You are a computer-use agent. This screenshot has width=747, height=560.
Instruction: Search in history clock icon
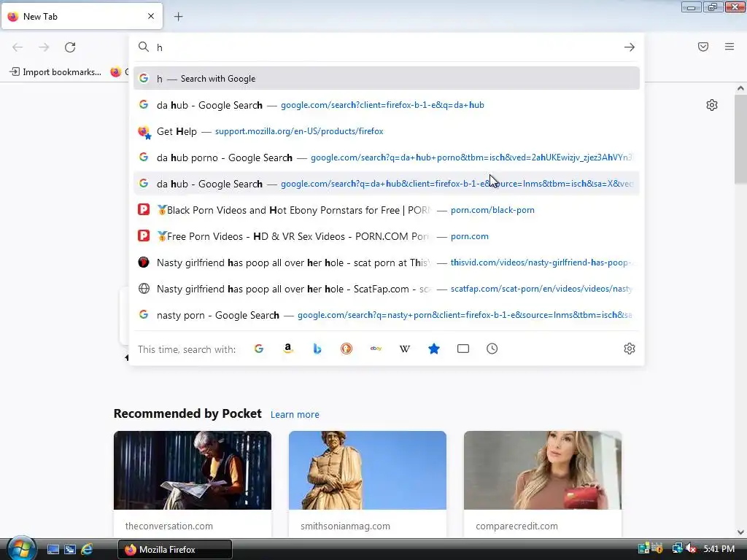[x=492, y=349]
